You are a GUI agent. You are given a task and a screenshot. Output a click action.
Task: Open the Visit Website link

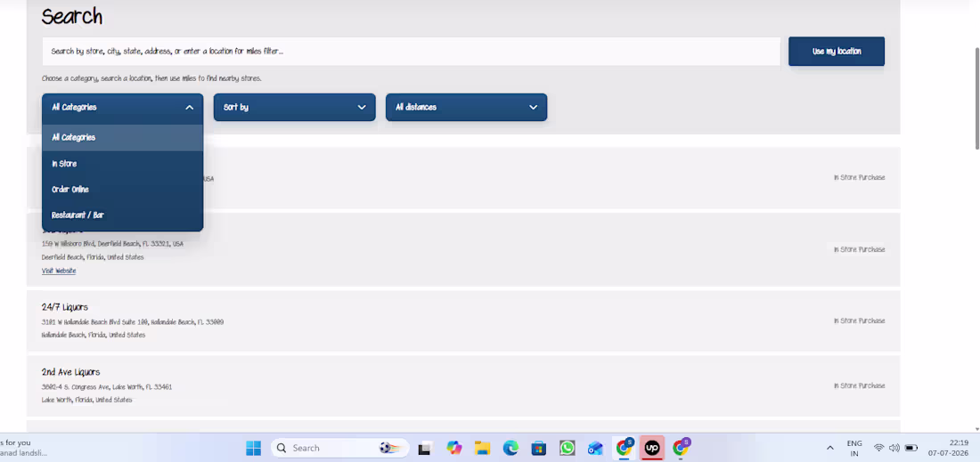point(59,271)
